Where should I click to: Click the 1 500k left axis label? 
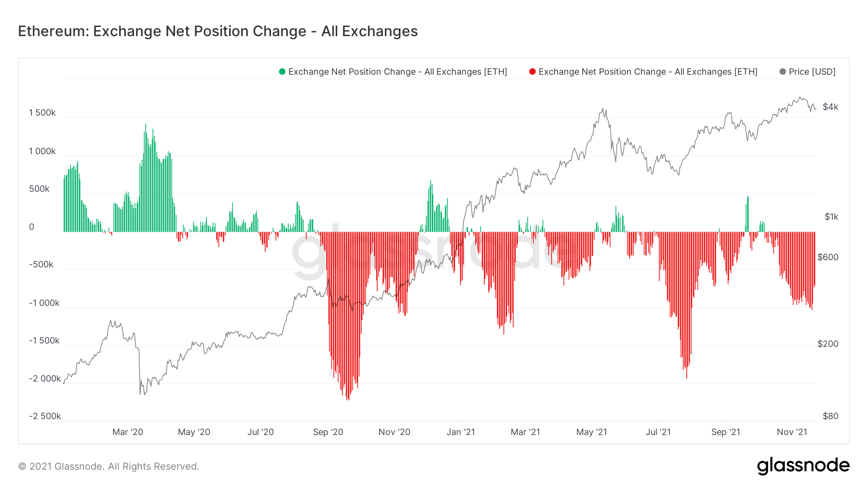coord(42,113)
